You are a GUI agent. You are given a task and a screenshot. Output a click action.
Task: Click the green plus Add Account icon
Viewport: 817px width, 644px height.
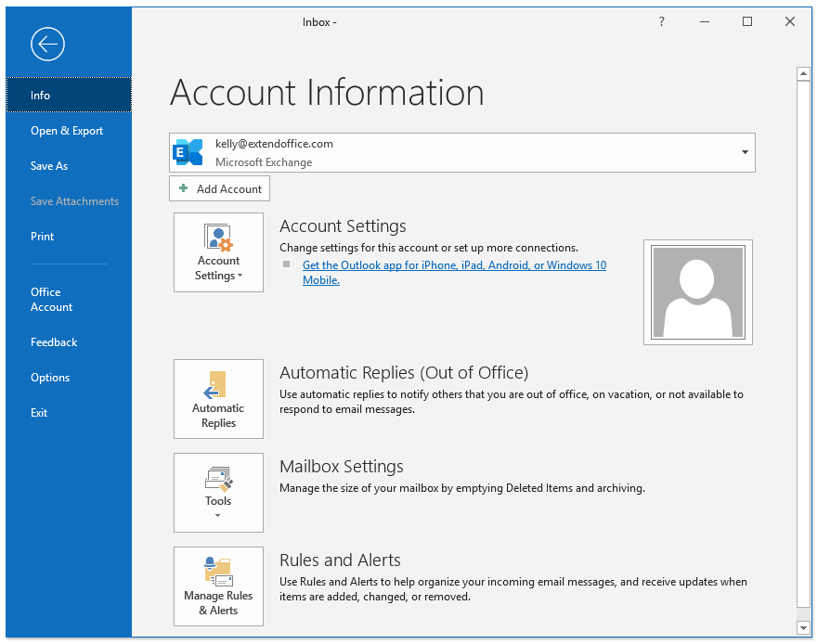pos(184,189)
